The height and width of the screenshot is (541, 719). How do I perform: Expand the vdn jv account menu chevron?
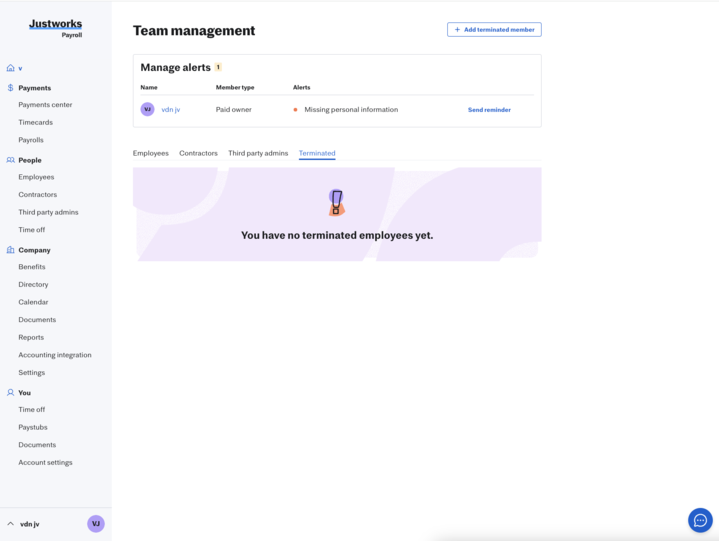pyautogui.click(x=11, y=524)
